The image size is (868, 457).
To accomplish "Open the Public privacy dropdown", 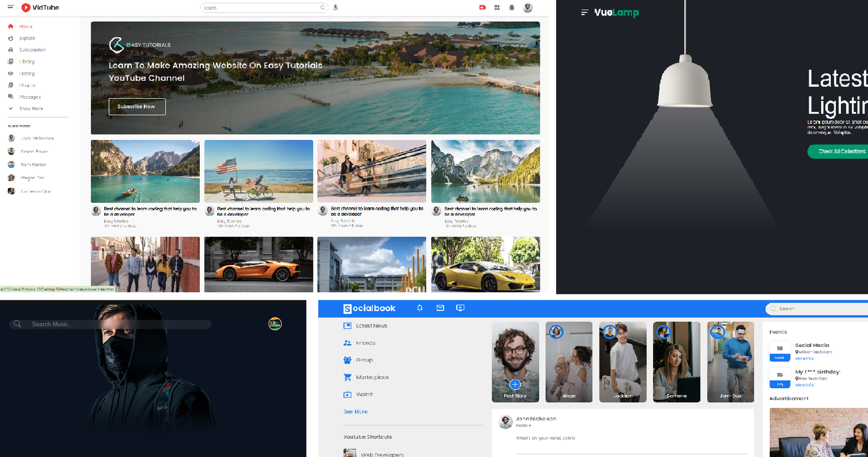I will pyautogui.click(x=524, y=426).
